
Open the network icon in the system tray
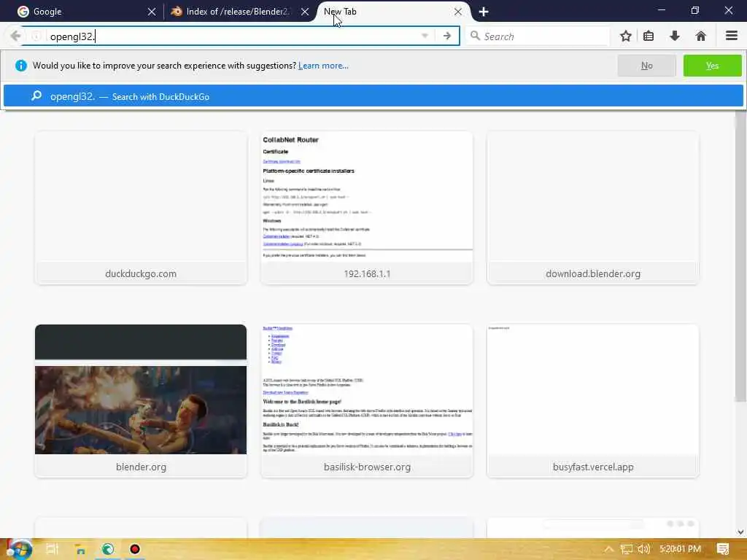tap(627, 549)
